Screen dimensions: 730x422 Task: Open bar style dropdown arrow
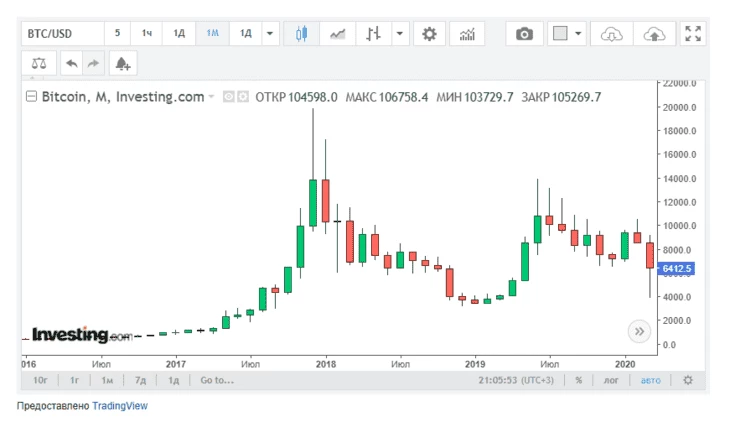click(x=400, y=34)
